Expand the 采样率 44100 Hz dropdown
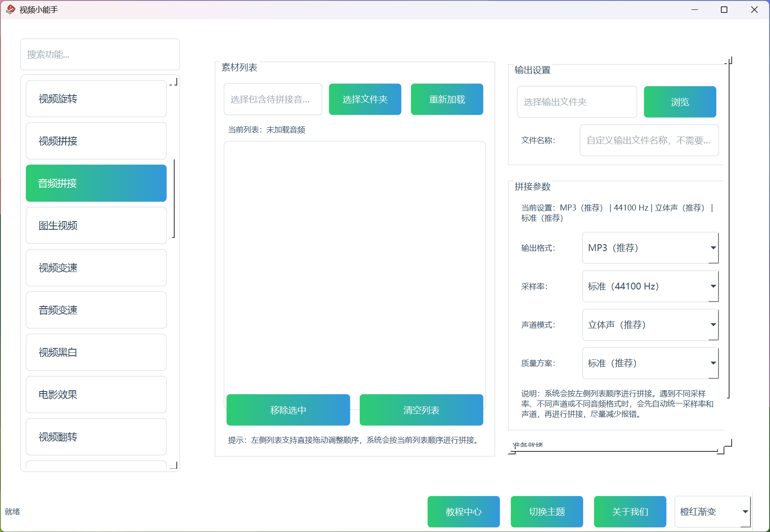770x532 pixels. [x=650, y=286]
